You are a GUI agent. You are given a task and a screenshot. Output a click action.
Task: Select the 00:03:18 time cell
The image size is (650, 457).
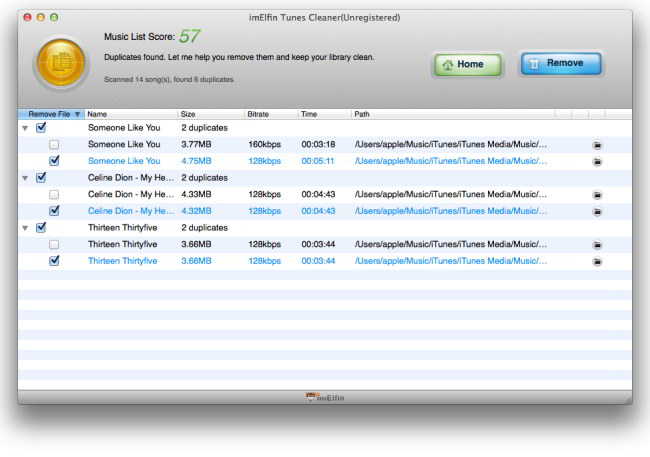[x=318, y=144]
